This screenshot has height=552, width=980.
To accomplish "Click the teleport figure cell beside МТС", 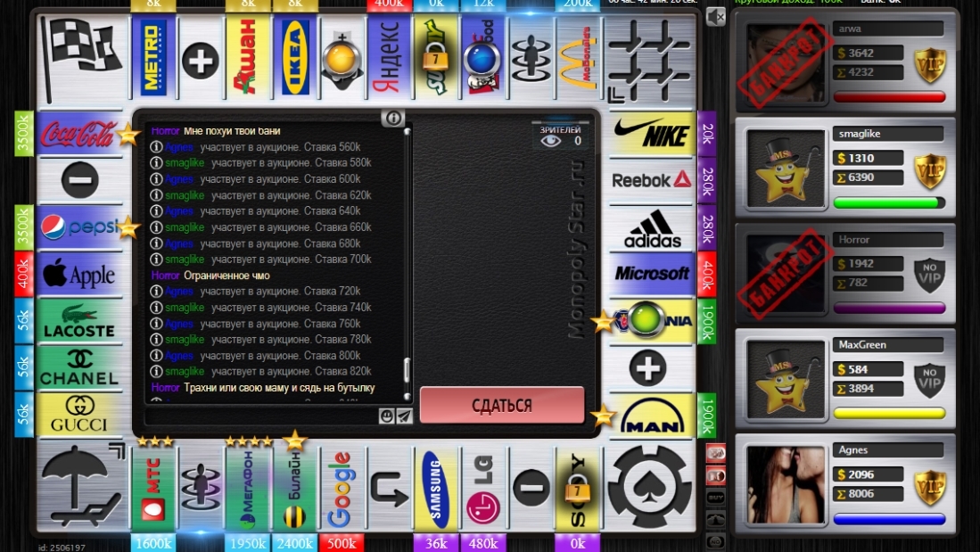I will (x=201, y=488).
